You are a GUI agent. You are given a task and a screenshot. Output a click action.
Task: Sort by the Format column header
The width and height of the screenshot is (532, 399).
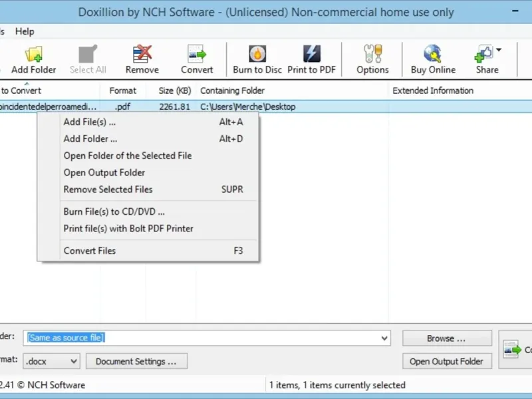pos(123,90)
